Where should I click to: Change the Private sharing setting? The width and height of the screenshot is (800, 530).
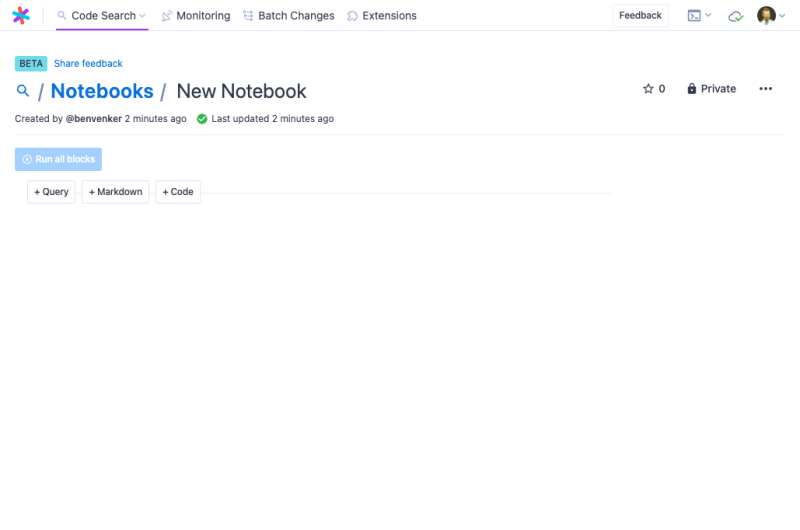[x=712, y=89]
